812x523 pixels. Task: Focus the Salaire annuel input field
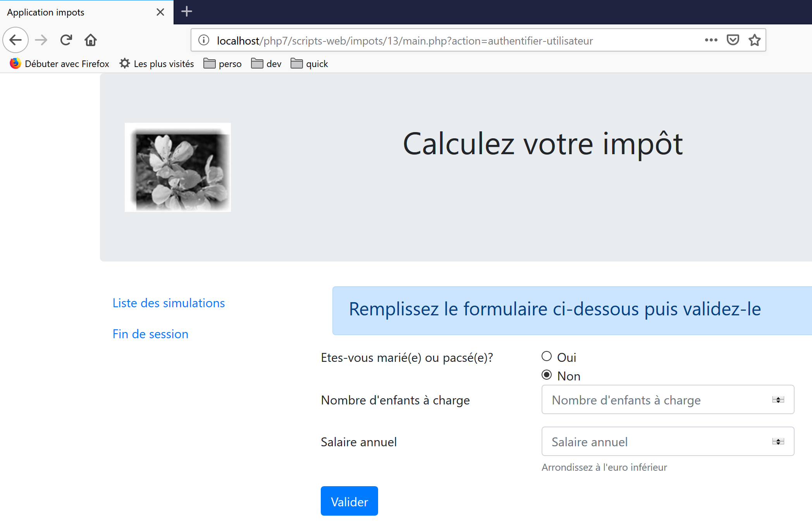coord(655,442)
